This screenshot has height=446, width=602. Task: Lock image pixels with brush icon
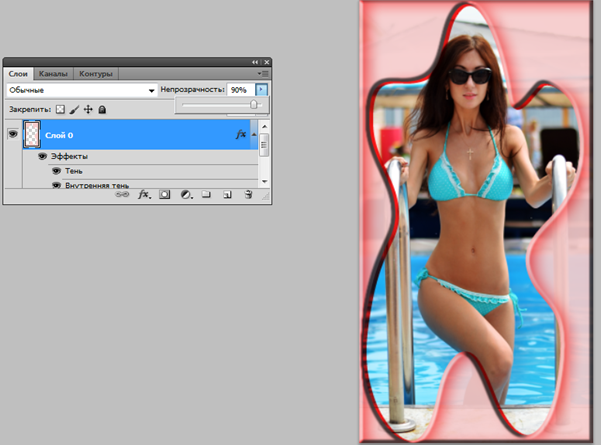click(x=74, y=109)
